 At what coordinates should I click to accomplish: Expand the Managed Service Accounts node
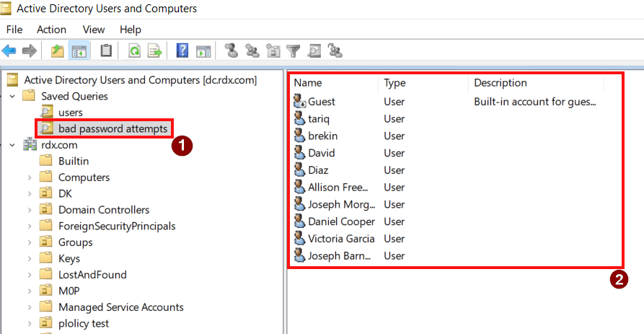pos(30,307)
